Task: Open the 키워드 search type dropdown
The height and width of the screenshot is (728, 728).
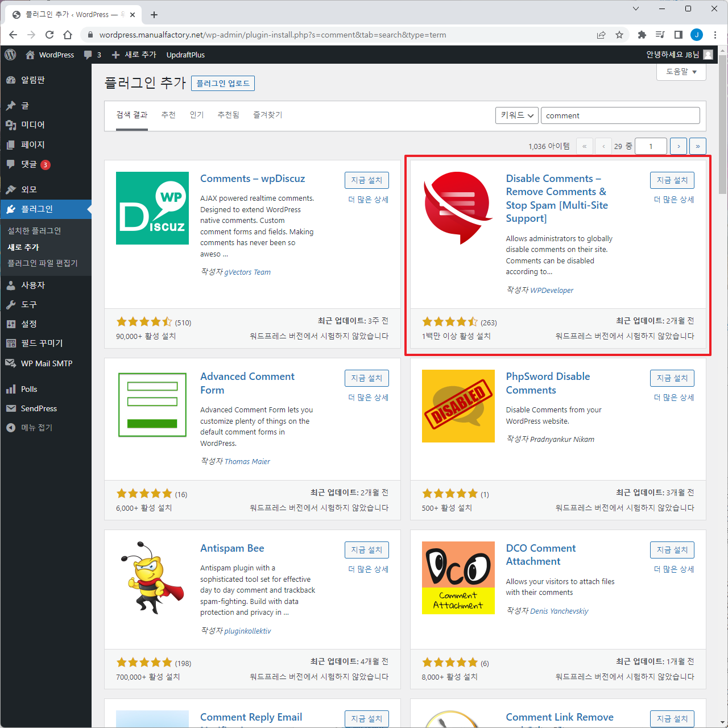Action: (x=517, y=115)
